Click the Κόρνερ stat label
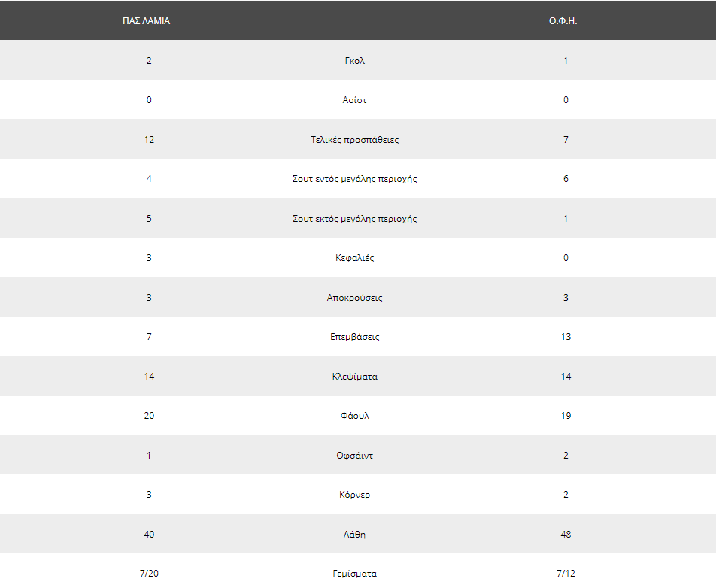716x588 pixels. pos(355,495)
